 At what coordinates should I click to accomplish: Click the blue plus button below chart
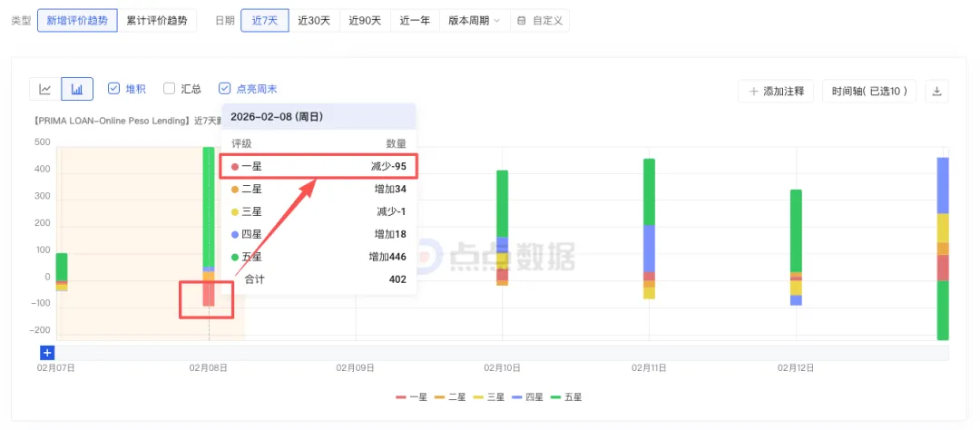(x=47, y=353)
